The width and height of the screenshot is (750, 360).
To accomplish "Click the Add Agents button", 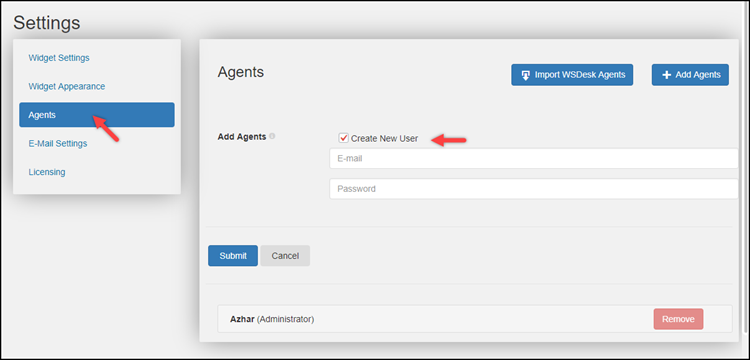I will (x=690, y=75).
